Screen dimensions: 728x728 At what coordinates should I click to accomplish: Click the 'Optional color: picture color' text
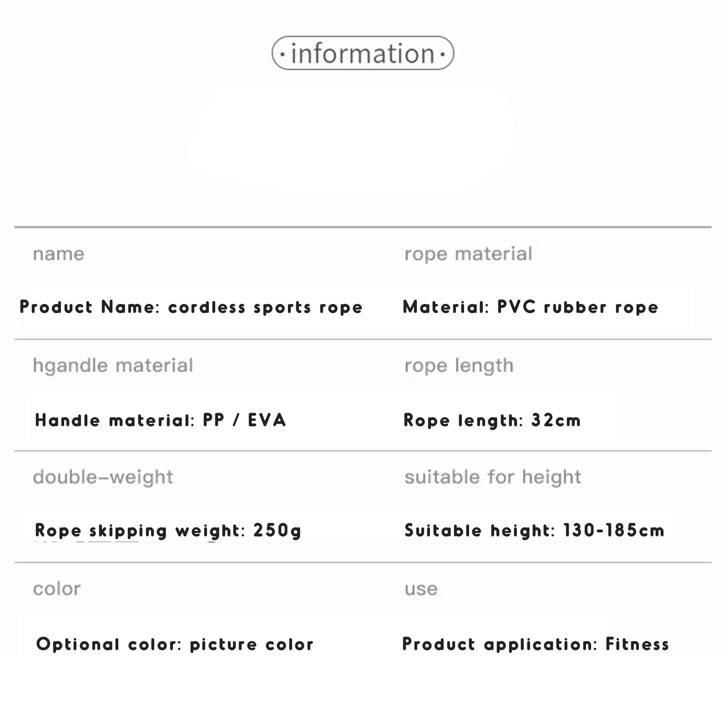coord(175,644)
